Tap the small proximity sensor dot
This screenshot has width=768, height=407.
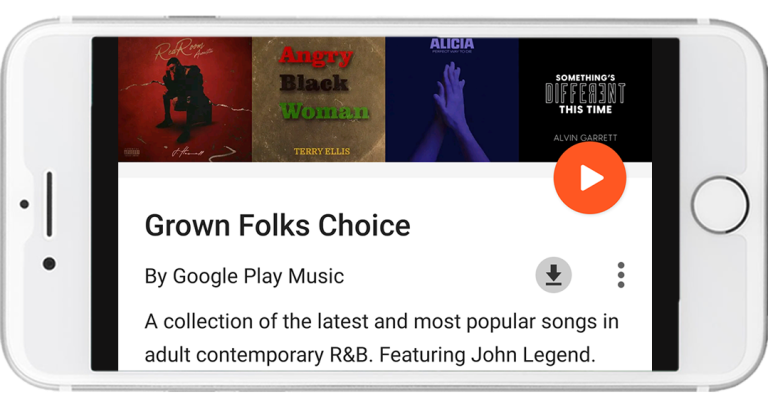pyautogui.click(x=24, y=204)
